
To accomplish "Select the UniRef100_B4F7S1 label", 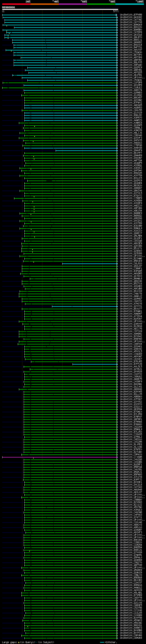I will [x=131, y=48].
